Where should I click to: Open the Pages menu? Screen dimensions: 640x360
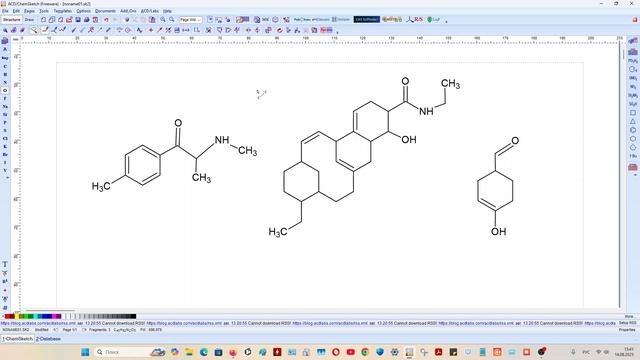(x=29, y=11)
